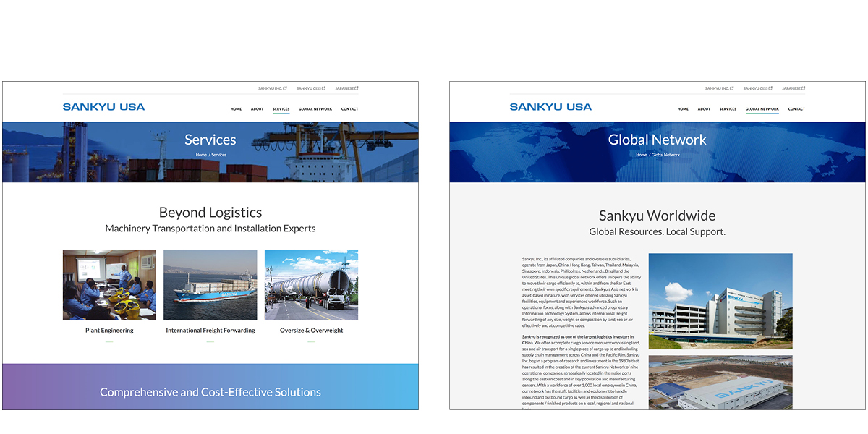Select ABOUT in the Services page navigation
Image resolution: width=868 pixels, height=434 pixels.
pos(257,109)
